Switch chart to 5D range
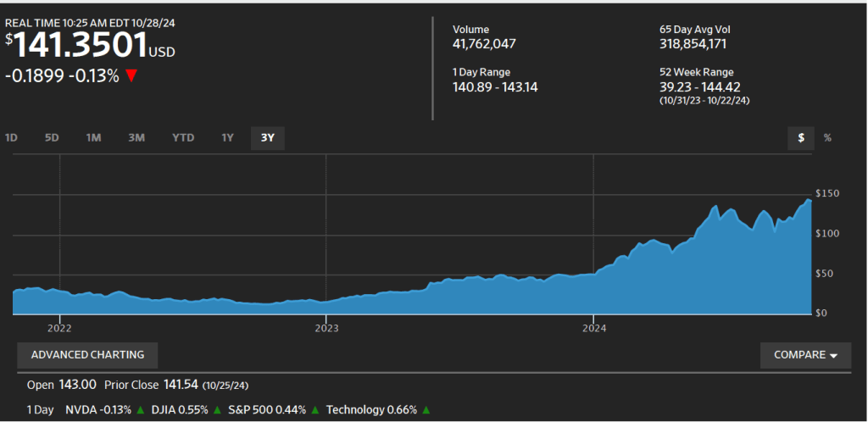 tap(52, 138)
